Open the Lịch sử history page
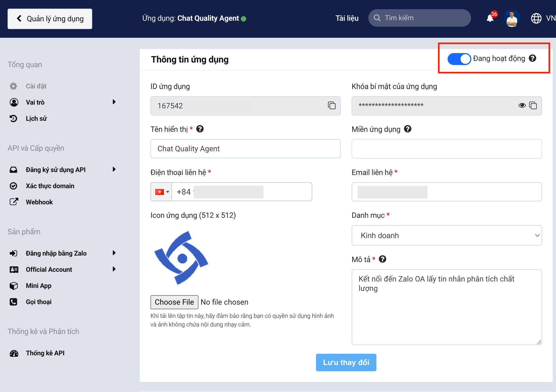The height and width of the screenshot is (392, 556). tap(36, 118)
